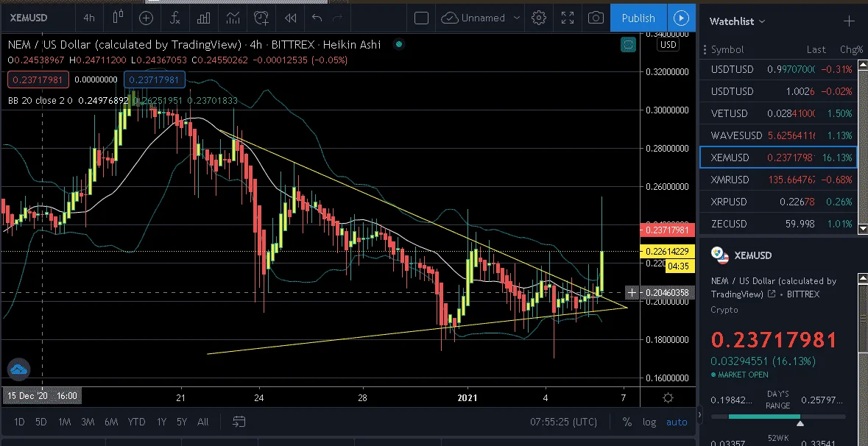Select the BB 20 close 2 indicator legend

[x=40, y=101]
